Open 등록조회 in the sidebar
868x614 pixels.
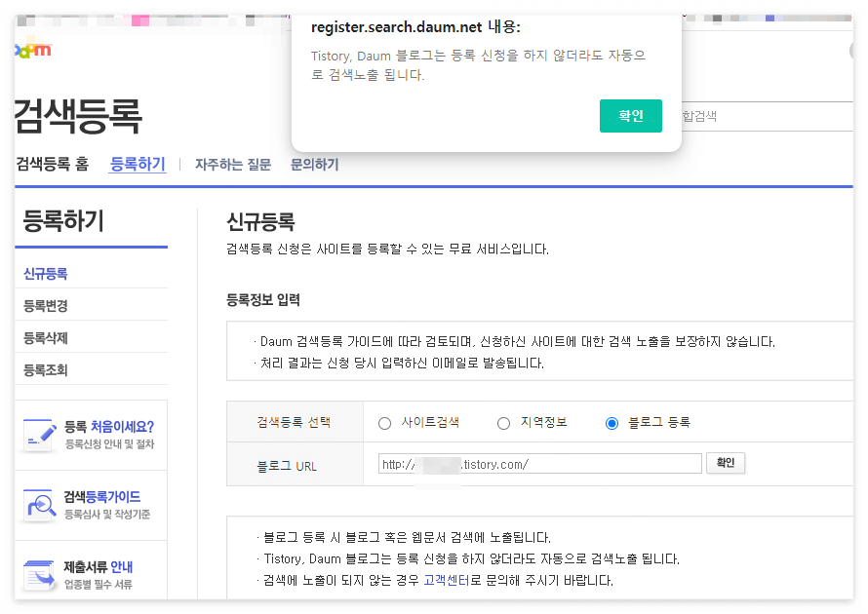(46, 368)
